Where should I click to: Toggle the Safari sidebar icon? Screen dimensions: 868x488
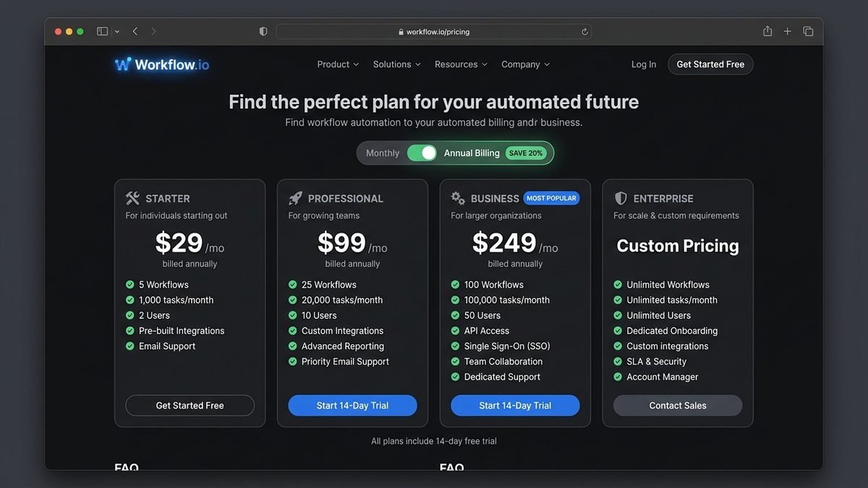tap(102, 31)
